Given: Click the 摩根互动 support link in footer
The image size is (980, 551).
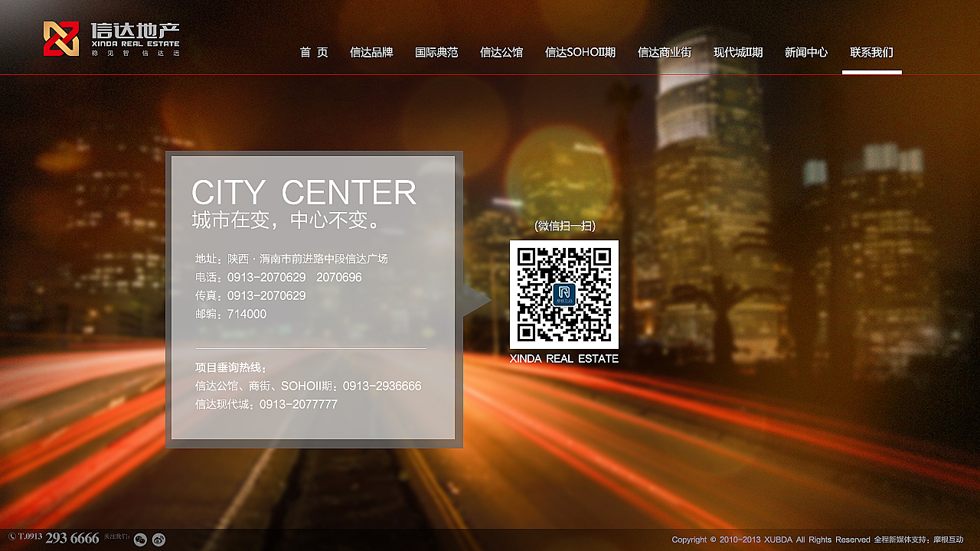Looking at the screenshot, I should point(948,540).
